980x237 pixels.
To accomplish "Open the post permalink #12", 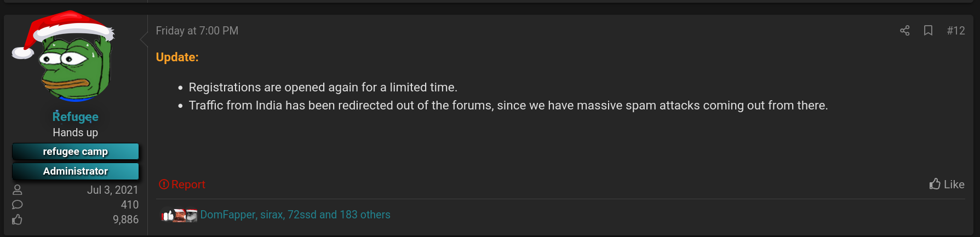I will coord(955,31).
